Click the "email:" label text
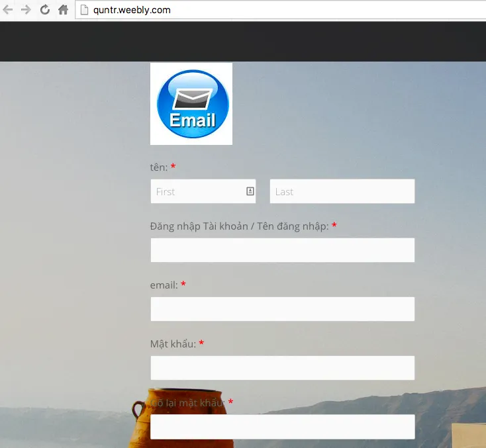 coord(164,285)
